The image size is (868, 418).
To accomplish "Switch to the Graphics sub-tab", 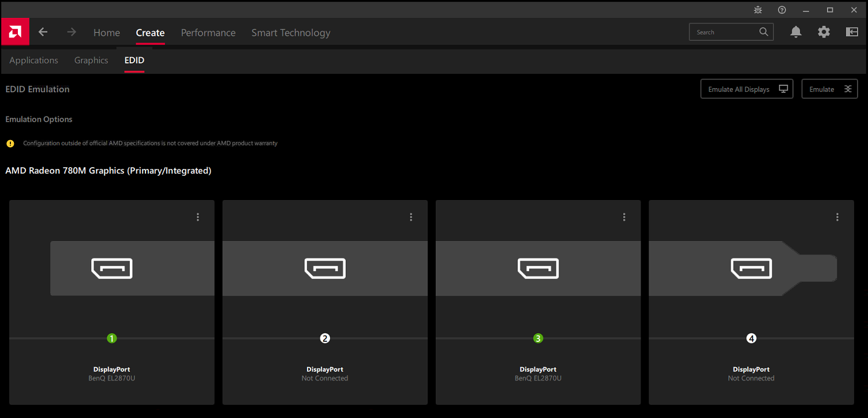I will click(91, 61).
